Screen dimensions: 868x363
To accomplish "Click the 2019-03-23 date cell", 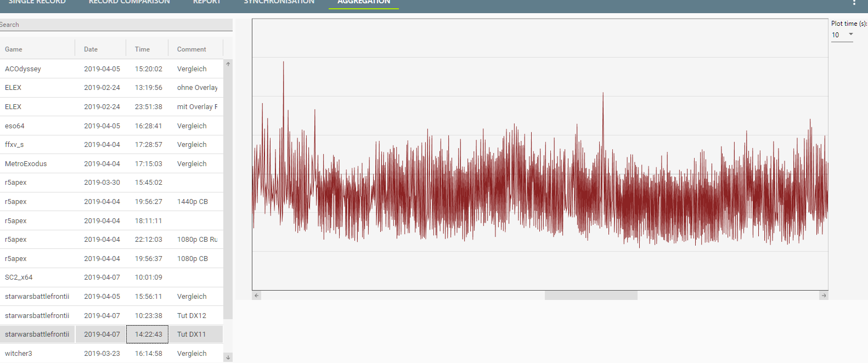I will click(102, 354).
